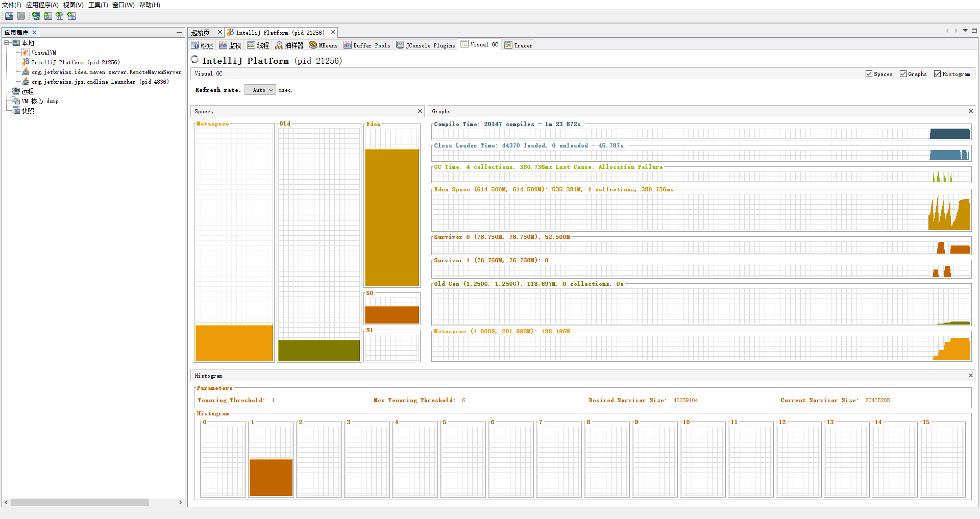Click the Load Snapshot toolbar icon

[x=9, y=16]
